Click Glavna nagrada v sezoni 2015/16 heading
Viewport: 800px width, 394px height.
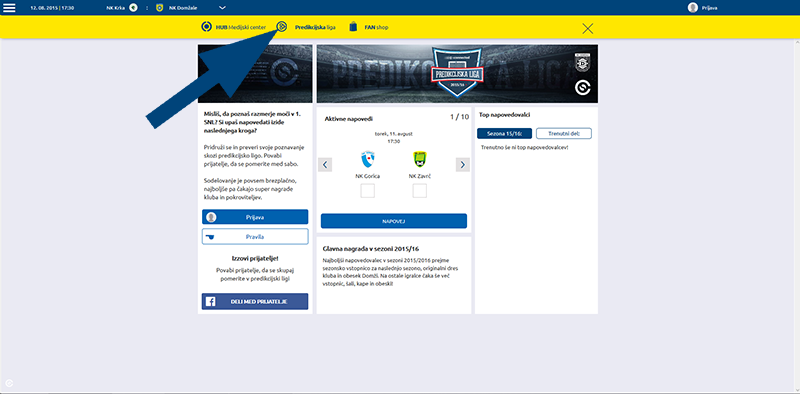(371, 249)
